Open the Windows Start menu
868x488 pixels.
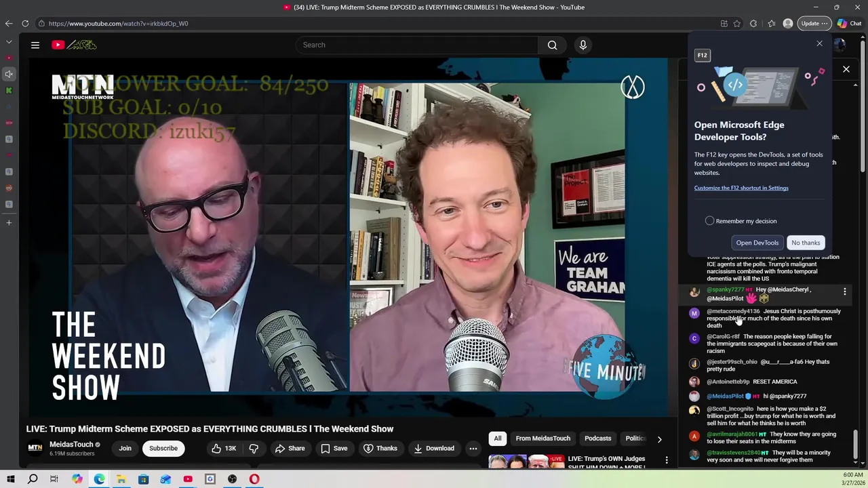pyautogui.click(x=11, y=479)
